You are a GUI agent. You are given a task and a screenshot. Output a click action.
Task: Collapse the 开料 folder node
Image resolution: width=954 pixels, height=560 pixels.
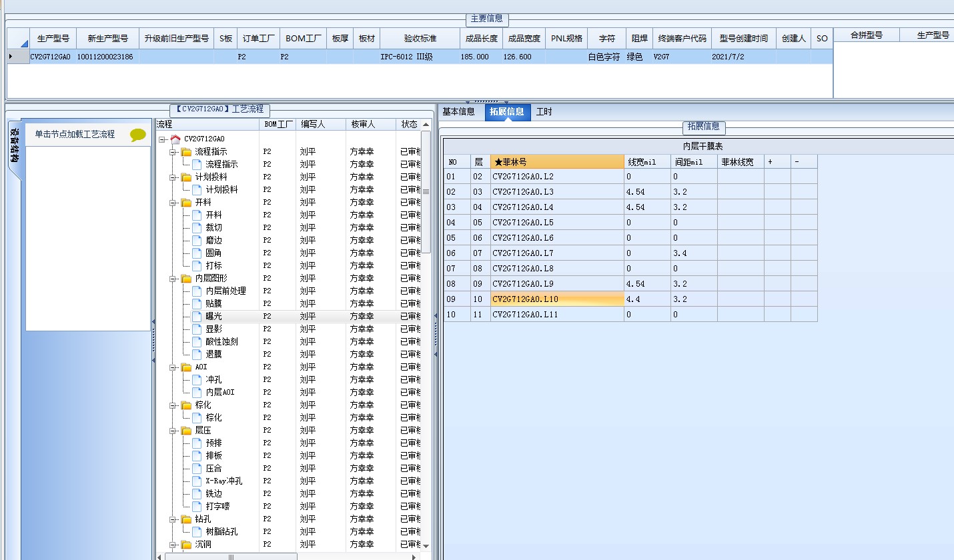[173, 203]
